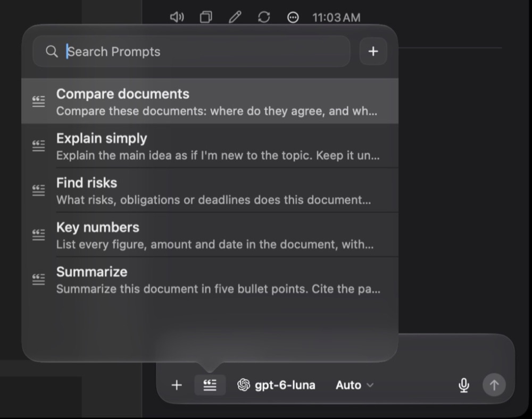
Task: Click the attachment plus icon in composer
Action: click(177, 385)
